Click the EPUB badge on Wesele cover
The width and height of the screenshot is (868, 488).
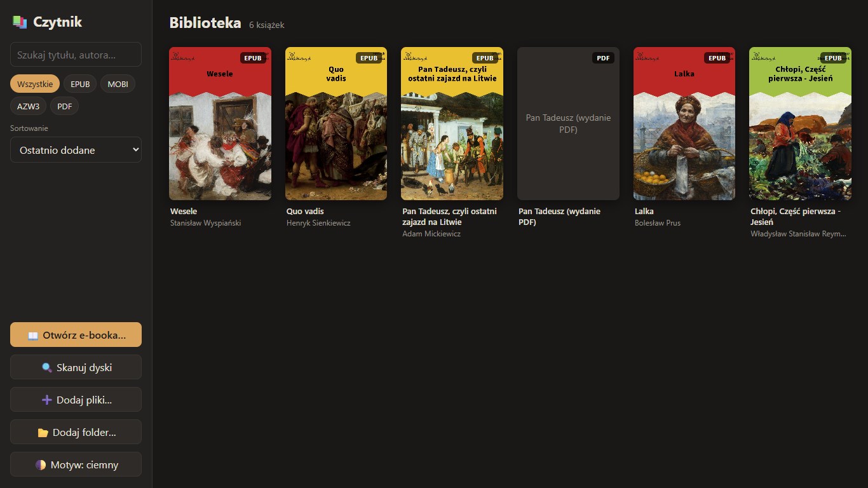coord(253,58)
